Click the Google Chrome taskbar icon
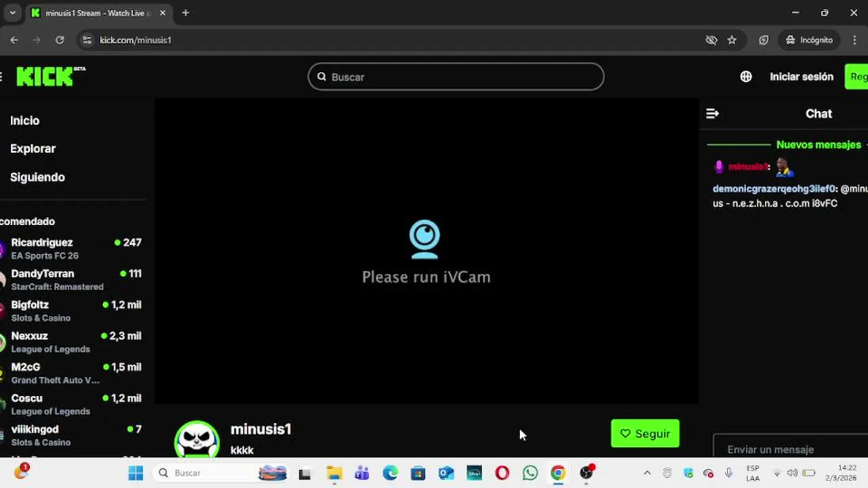 point(558,473)
